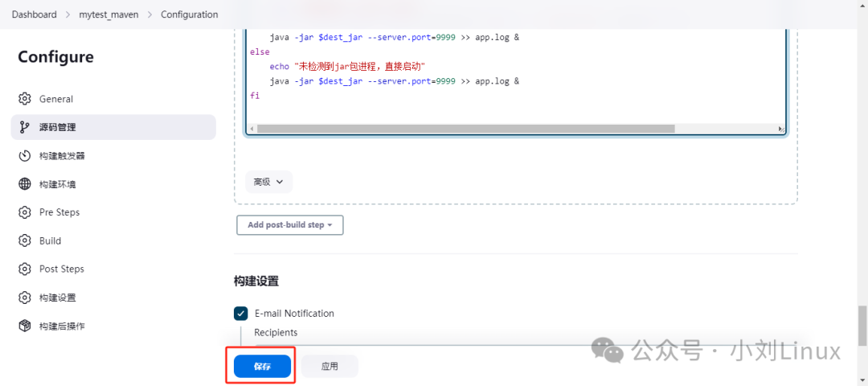Select Post Steps in the sidebar
The image size is (868, 386).
pos(113,269)
